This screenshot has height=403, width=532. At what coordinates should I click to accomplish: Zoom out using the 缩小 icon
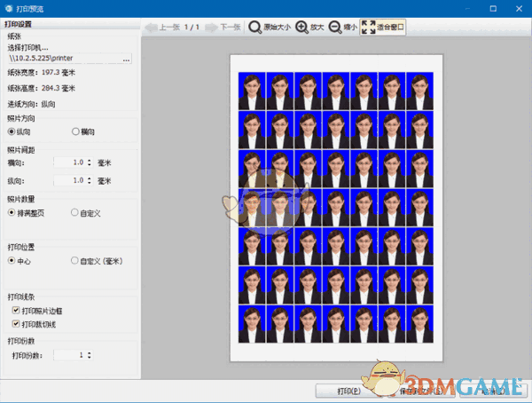click(335, 28)
